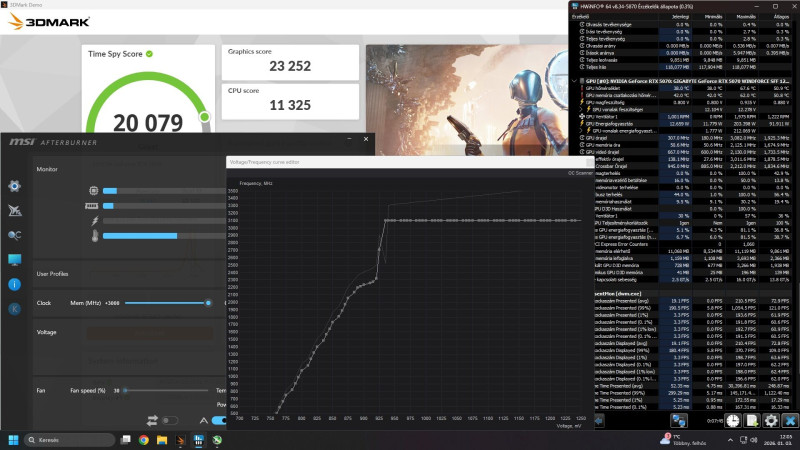Click the fan auto 'A' icon in Afterburner
The image size is (800, 450).
click(204, 420)
